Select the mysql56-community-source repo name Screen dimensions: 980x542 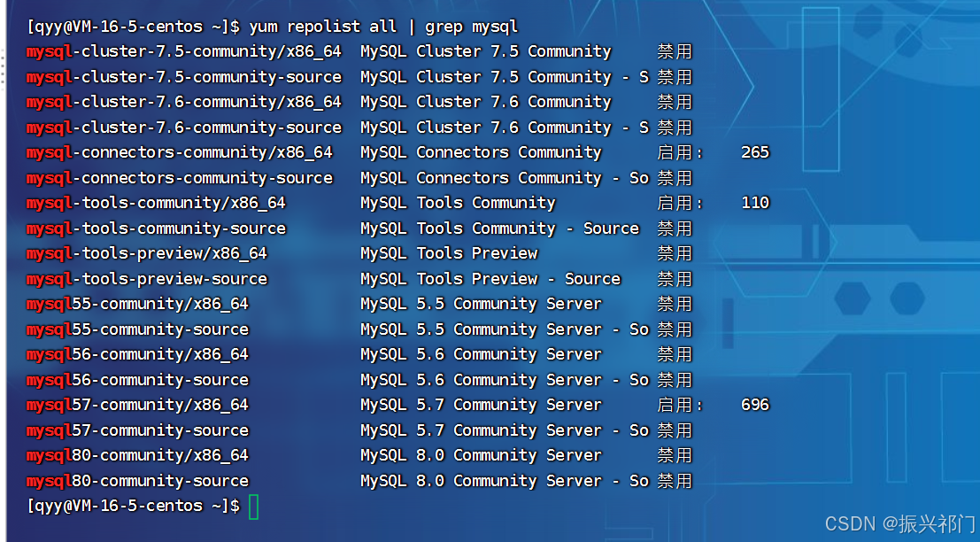137,380
